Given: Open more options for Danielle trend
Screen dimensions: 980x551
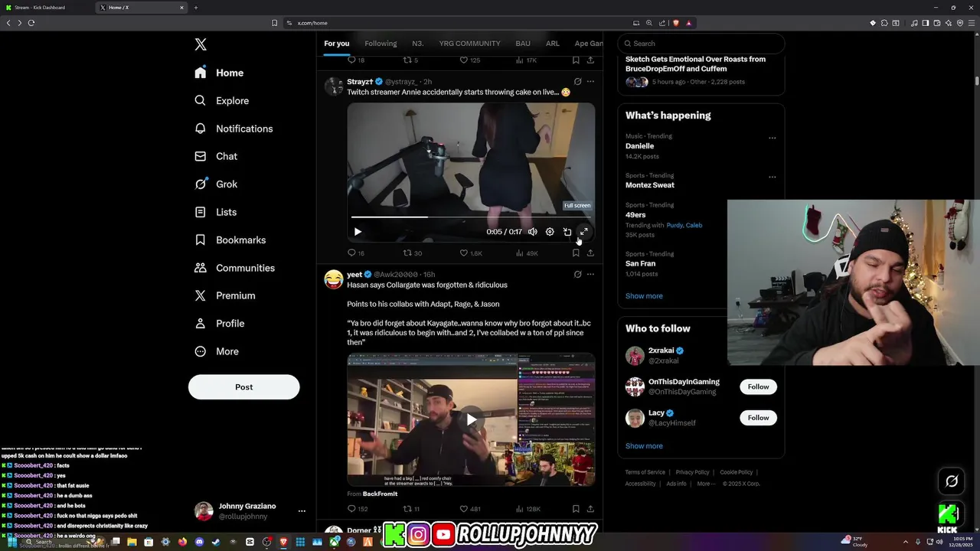Looking at the screenshot, I should (x=773, y=139).
